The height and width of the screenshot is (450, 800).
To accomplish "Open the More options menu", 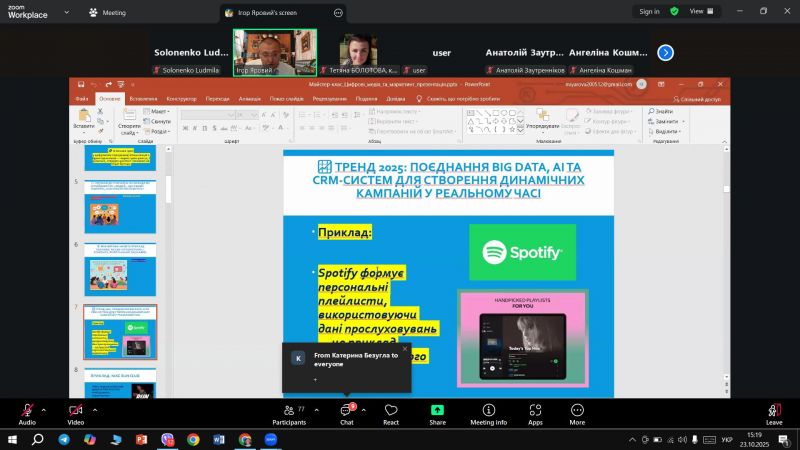I will pyautogui.click(x=577, y=410).
